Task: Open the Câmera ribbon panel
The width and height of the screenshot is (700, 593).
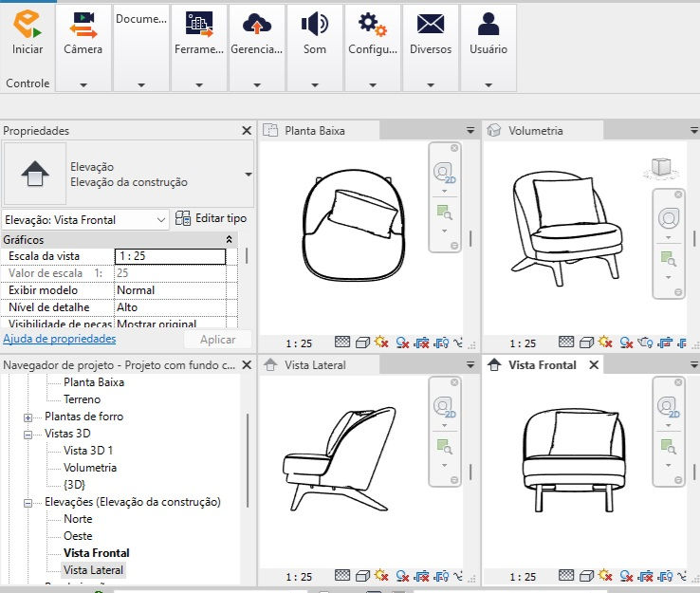Action: pyautogui.click(x=83, y=47)
